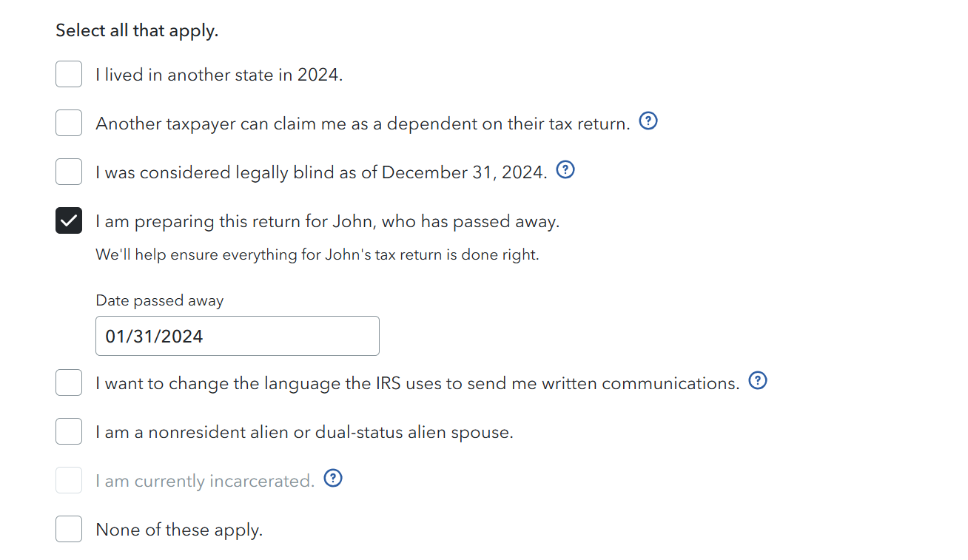Click the grayed-out incarcerated checkbox

[x=69, y=480]
